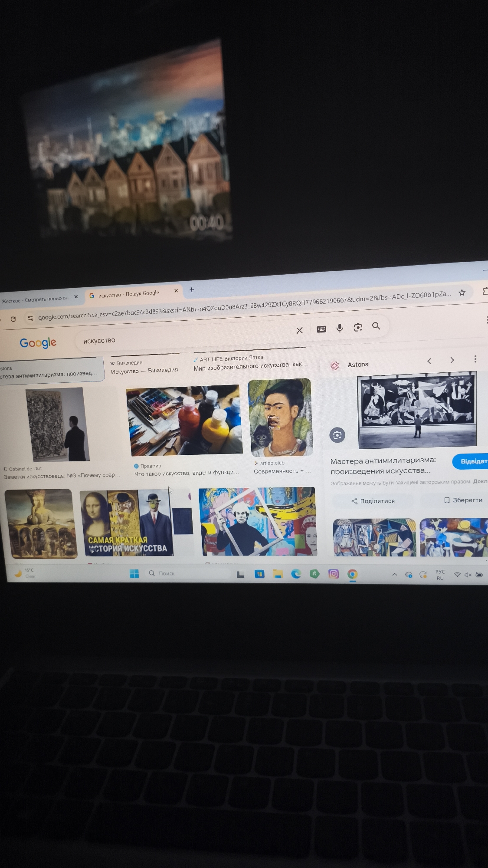Start voice search with the microphone

pos(340,328)
